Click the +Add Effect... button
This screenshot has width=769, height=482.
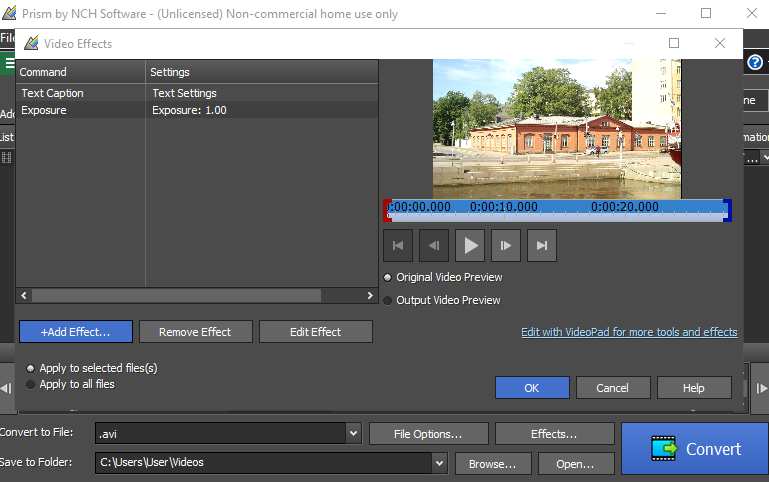click(x=76, y=332)
